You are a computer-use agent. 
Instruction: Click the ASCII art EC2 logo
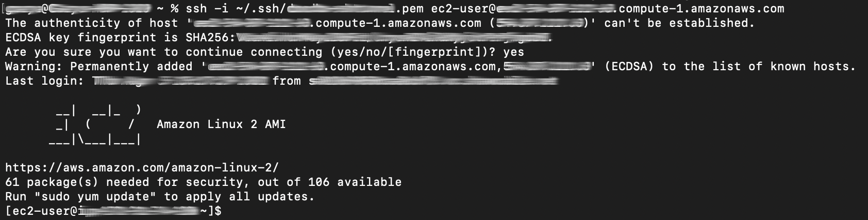click(x=95, y=124)
